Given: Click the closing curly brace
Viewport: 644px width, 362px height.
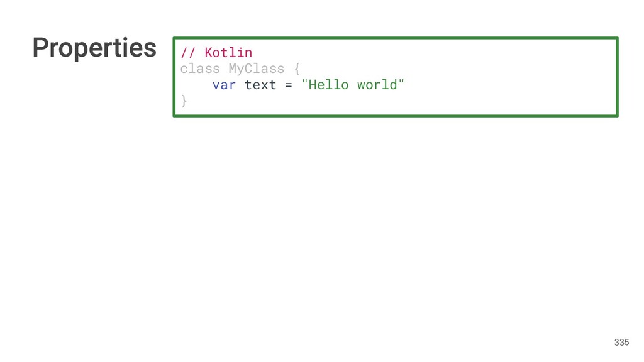Looking at the screenshot, I should coord(184,101).
